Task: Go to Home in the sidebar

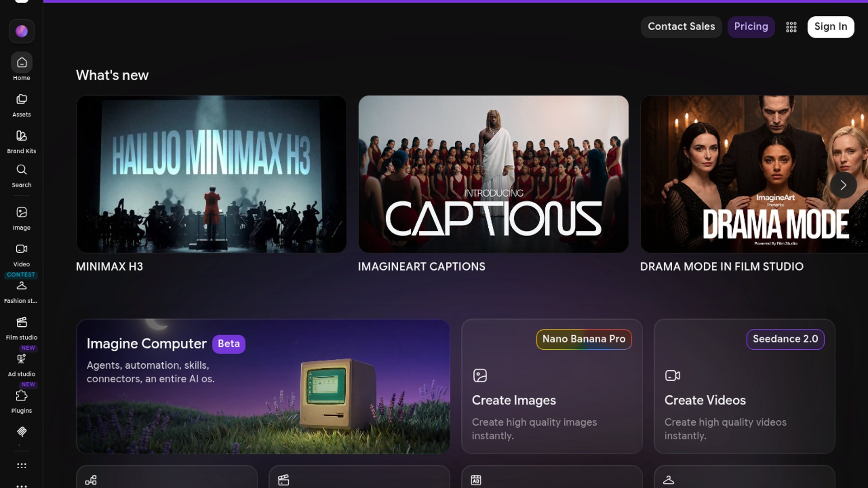Action: (x=22, y=67)
